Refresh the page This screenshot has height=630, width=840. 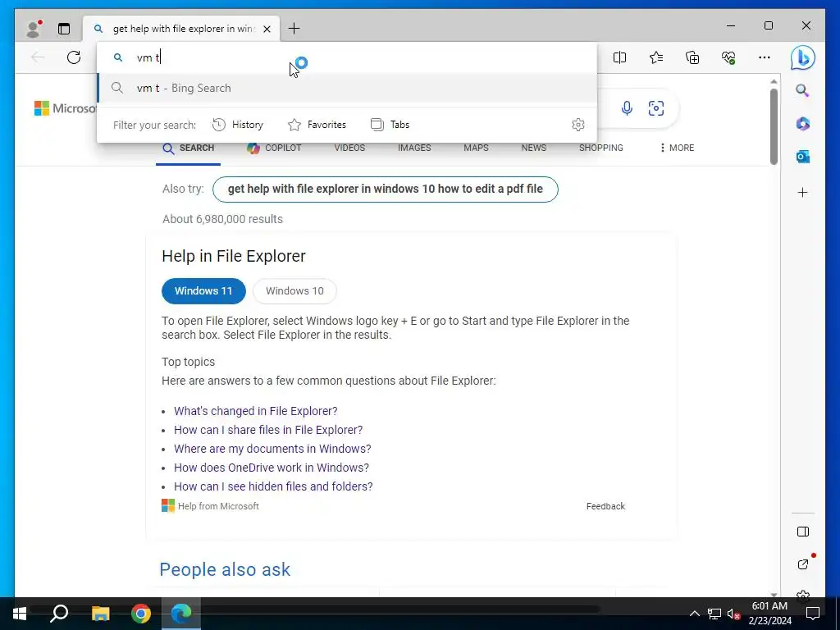[74, 57]
